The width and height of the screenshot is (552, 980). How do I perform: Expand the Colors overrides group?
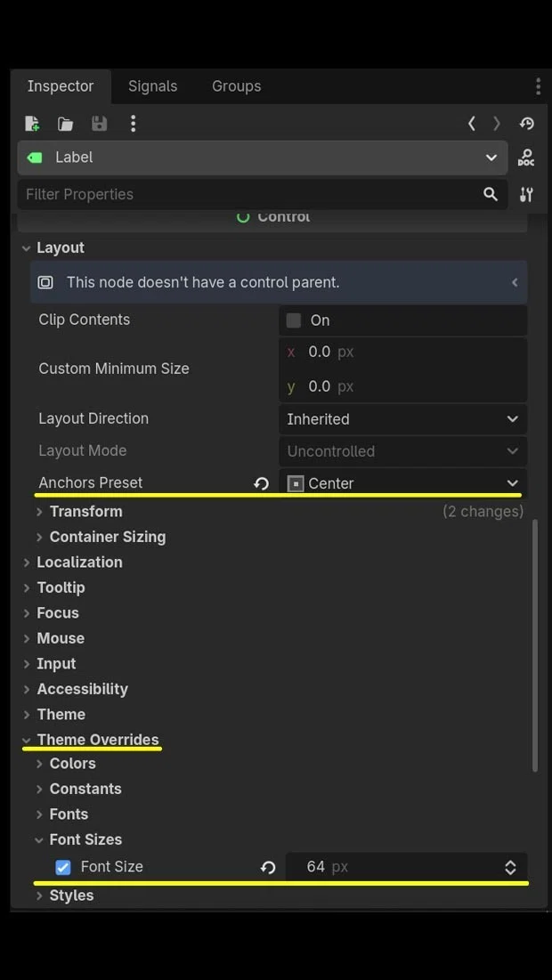coord(72,764)
